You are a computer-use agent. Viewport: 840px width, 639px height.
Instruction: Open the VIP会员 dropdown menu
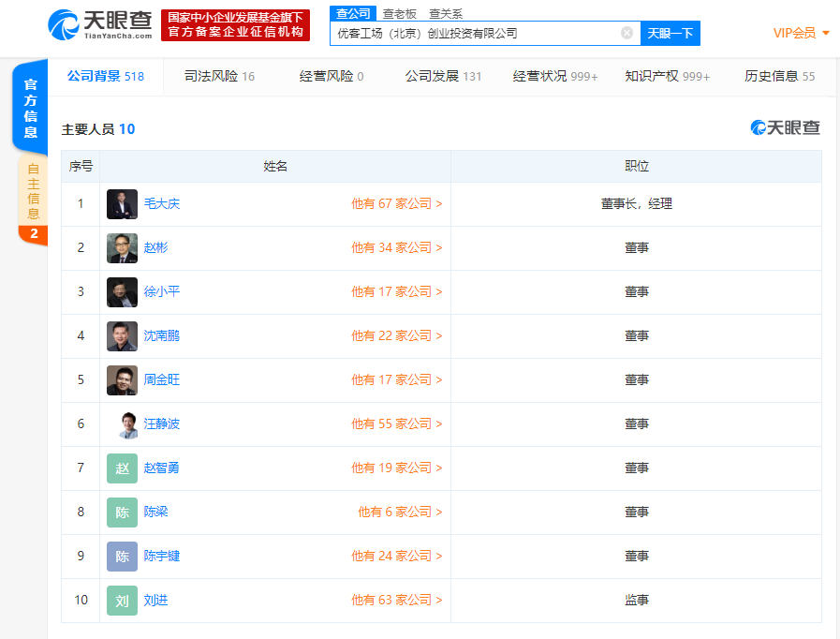coord(802,33)
